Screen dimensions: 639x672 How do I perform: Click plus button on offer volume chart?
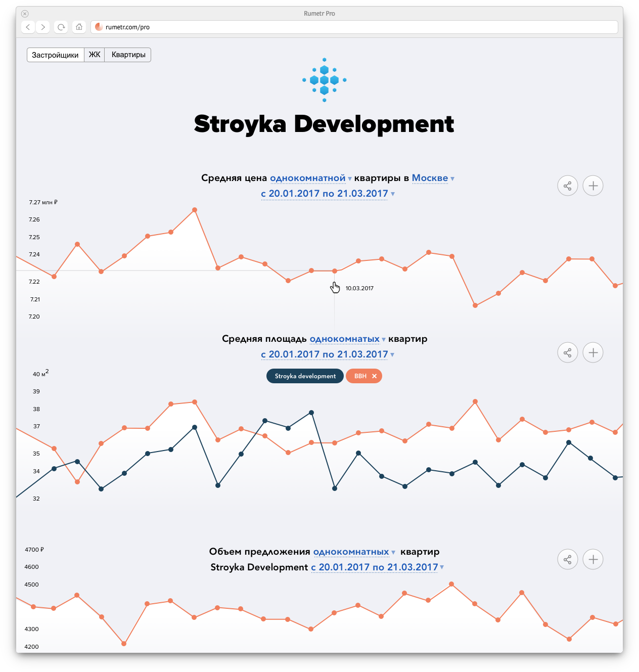point(593,560)
